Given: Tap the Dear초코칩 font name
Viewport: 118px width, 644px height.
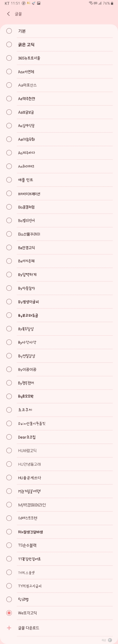Looking at the screenshot, I should click(27, 437).
